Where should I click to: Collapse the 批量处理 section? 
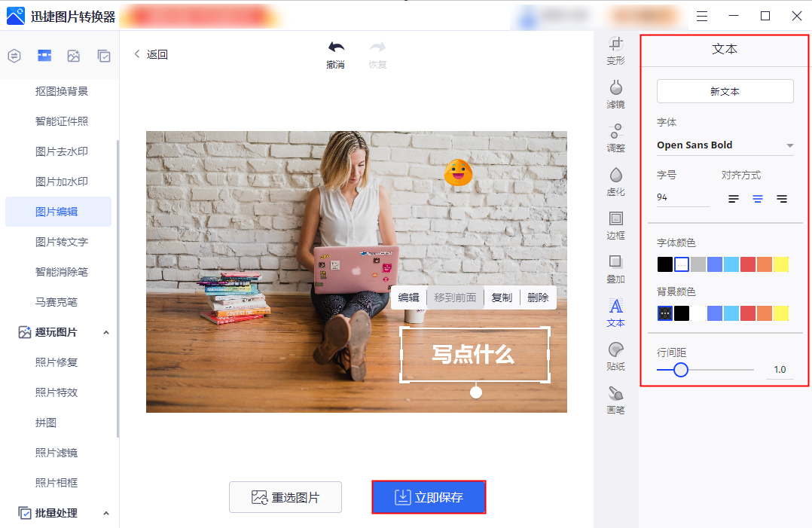[x=105, y=513]
